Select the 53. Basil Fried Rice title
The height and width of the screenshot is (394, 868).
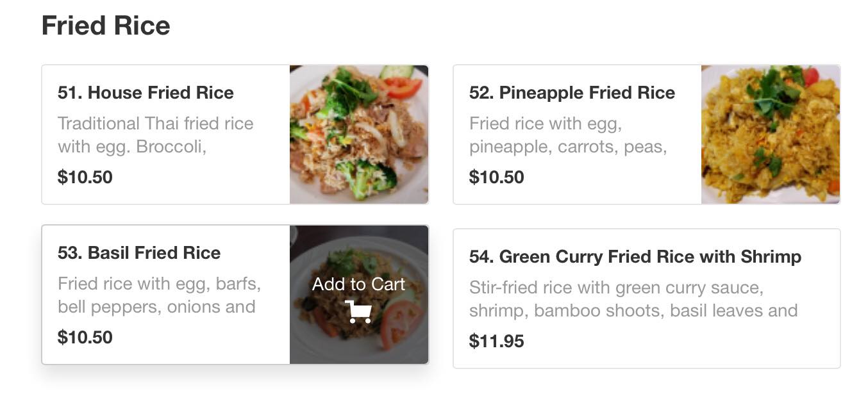139,253
